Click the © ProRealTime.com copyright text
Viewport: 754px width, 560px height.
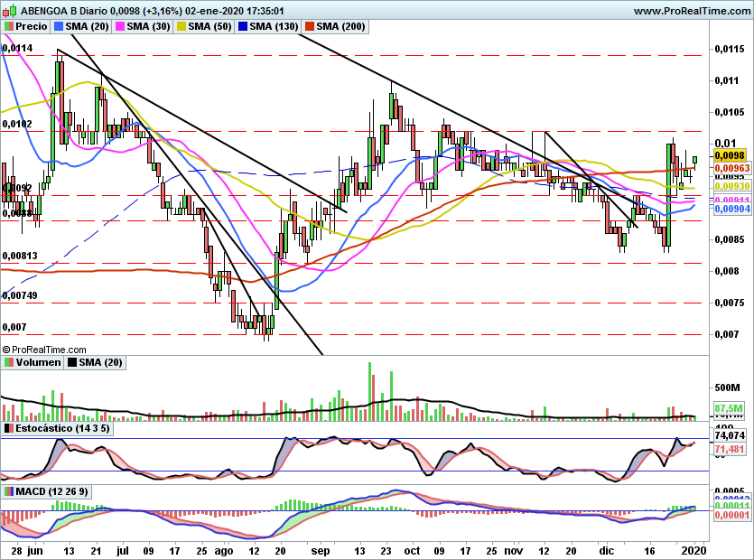click(x=45, y=349)
